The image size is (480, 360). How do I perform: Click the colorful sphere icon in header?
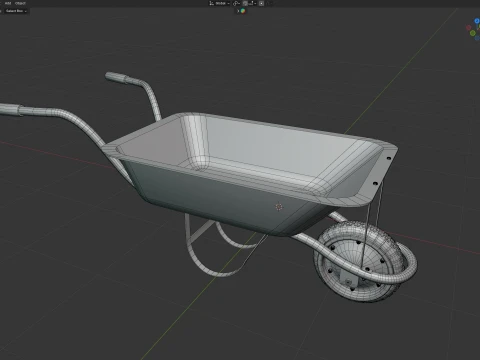(243, 11)
